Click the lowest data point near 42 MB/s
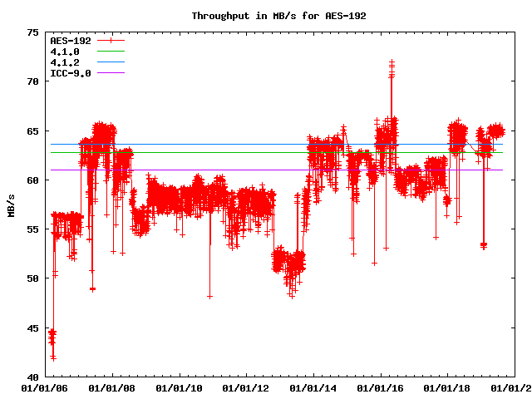 [x=53, y=357]
